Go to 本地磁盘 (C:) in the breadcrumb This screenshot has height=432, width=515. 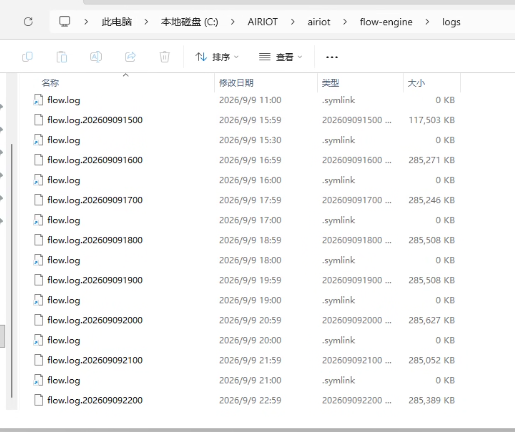tap(189, 22)
